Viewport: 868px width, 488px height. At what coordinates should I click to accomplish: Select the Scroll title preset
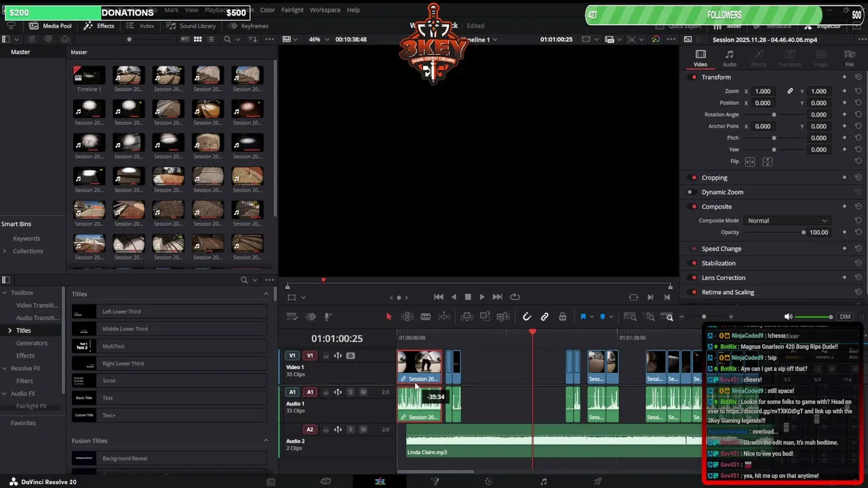pos(170,381)
